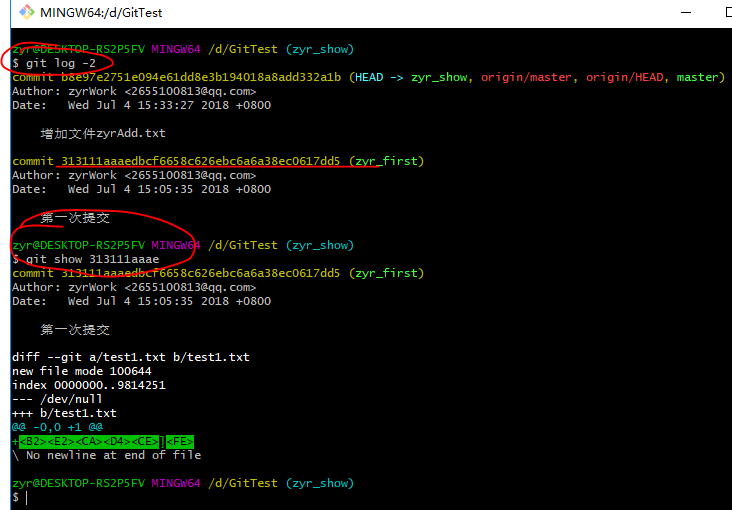The width and height of the screenshot is (732, 510).
Task: Click the "index 0000000..9814251" line
Action: pos(89,385)
